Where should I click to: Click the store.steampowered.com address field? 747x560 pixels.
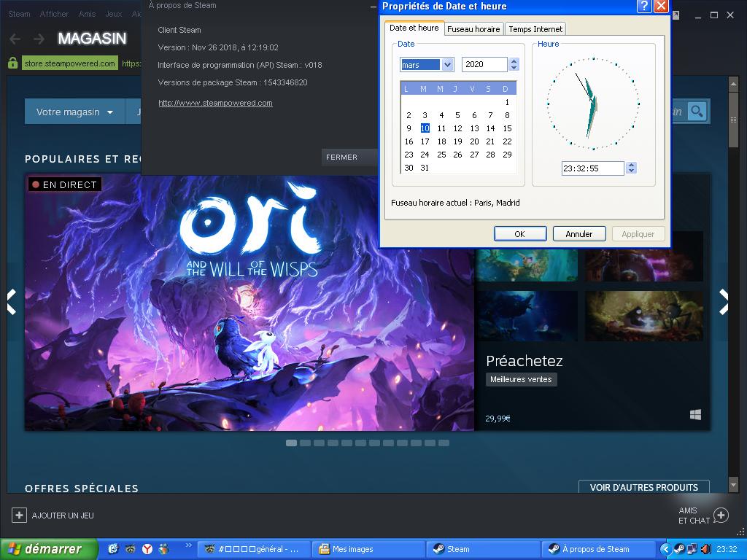pos(69,63)
